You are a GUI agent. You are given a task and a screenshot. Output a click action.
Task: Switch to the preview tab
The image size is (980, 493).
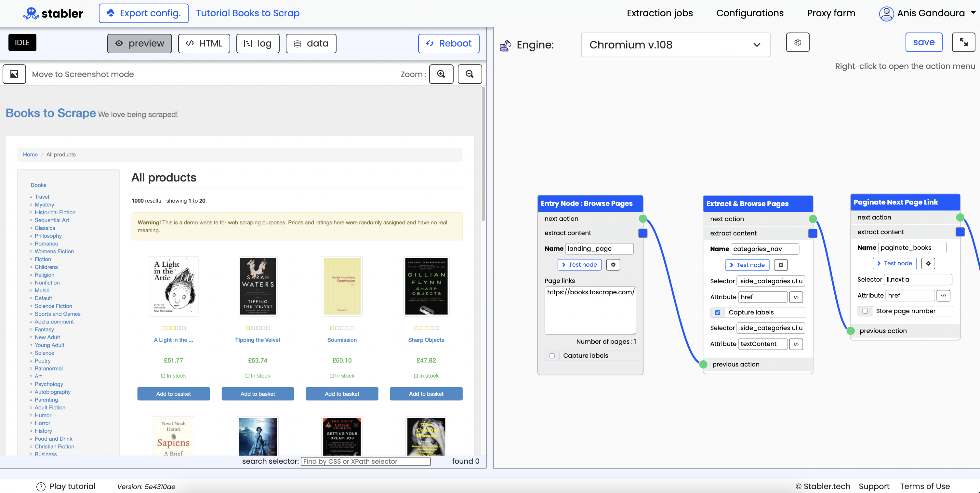139,43
